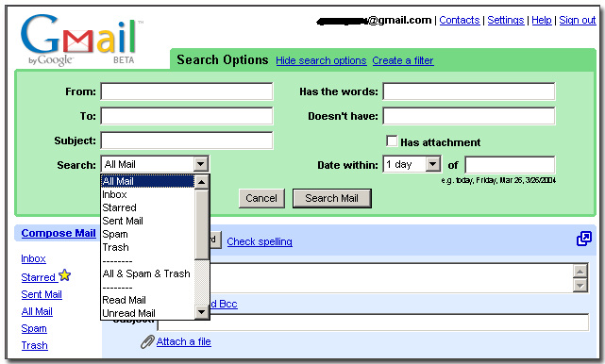Click recipient box scroll-down arrow
The width and height of the screenshot is (605, 364).
pyautogui.click(x=580, y=286)
